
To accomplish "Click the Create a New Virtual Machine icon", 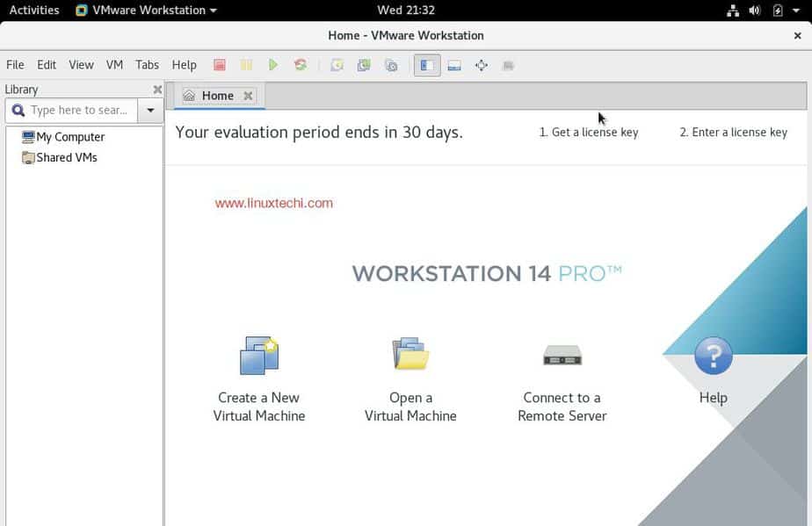I will pos(259,356).
